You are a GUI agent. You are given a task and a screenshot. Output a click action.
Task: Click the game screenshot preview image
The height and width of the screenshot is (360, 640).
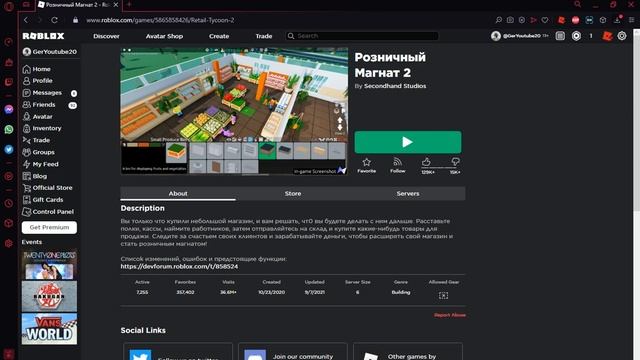pos(234,111)
